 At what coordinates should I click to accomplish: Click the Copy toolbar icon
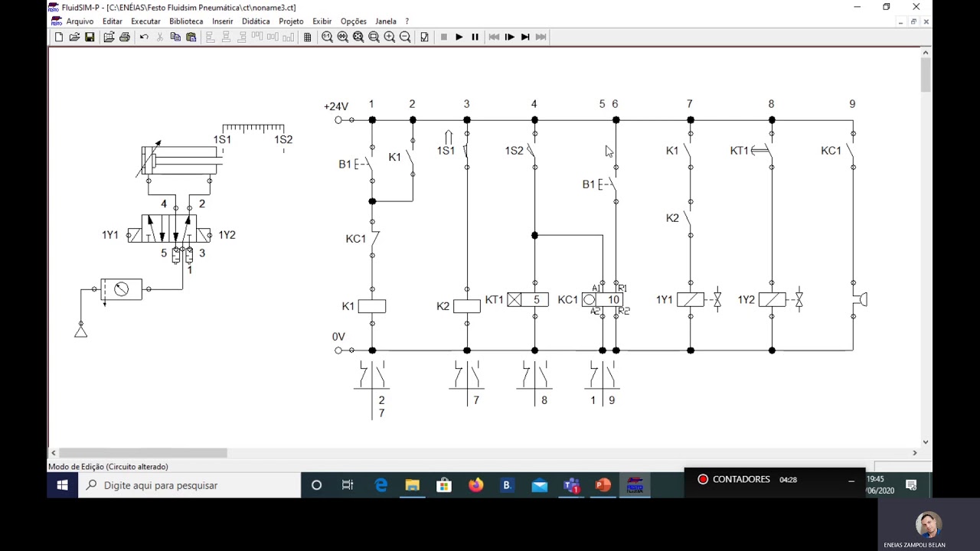pos(175,37)
